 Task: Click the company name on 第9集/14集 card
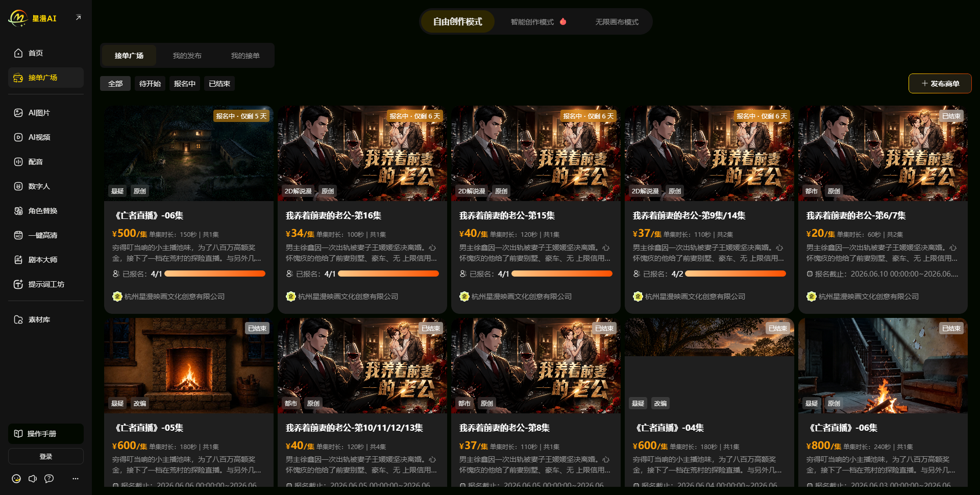point(695,296)
